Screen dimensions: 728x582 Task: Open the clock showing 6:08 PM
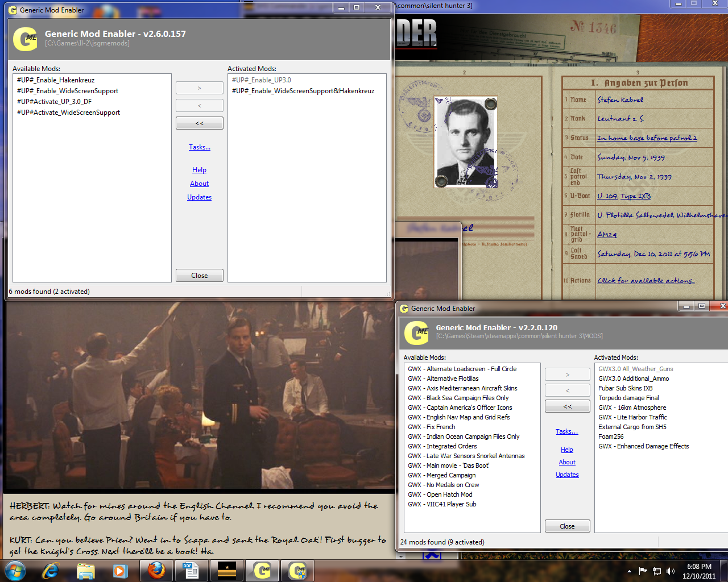pyautogui.click(x=699, y=571)
